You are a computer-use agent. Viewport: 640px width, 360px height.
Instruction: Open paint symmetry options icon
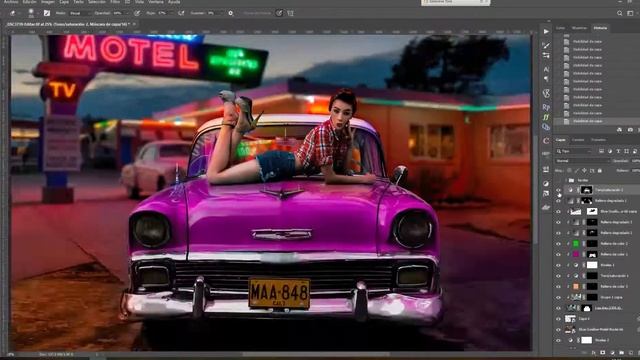tap(290, 13)
